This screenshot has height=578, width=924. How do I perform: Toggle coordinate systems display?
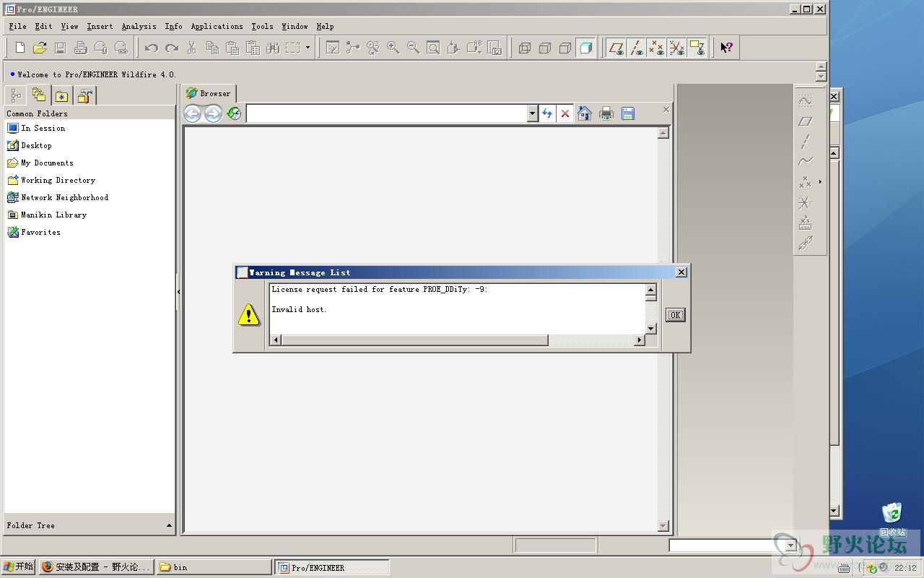pos(676,48)
